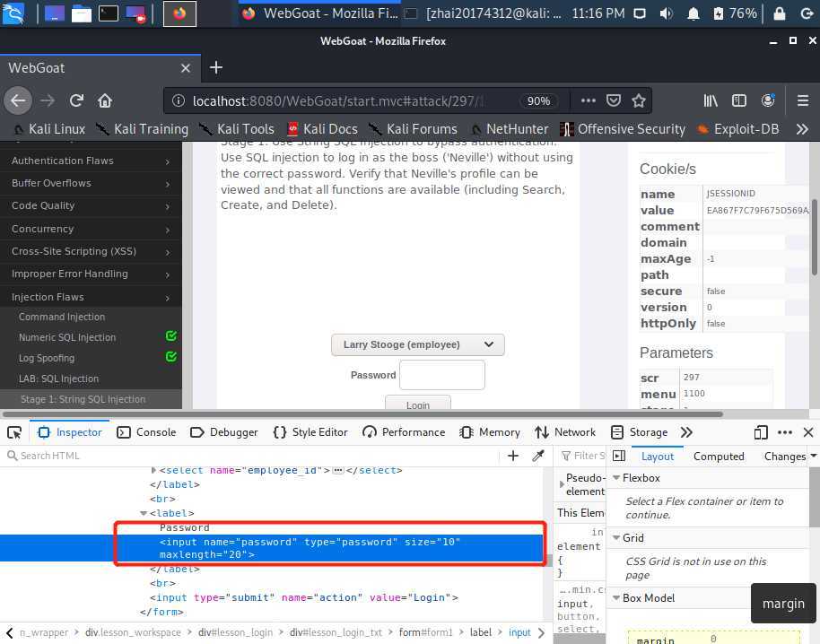Open the notifications bell in the panel
The width and height of the screenshot is (820, 644).
694,13
